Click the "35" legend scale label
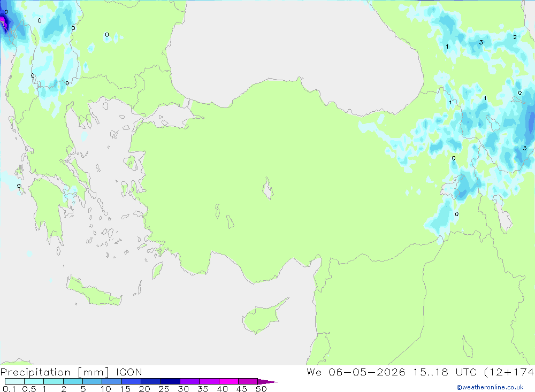The height and width of the screenshot is (392, 535). point(203,389)
